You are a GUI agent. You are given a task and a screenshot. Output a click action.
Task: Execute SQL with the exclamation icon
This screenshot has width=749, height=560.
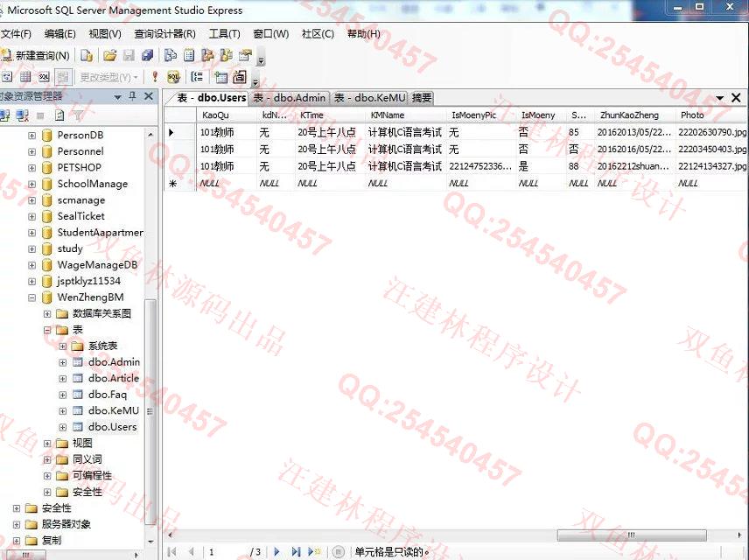coord(155,76)
